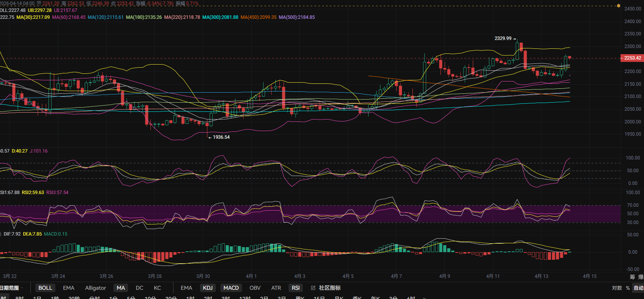Disable the KDJ sub-chart indicator
The height and width of the screenshot is (299, 644).
[x=208, y=288]
